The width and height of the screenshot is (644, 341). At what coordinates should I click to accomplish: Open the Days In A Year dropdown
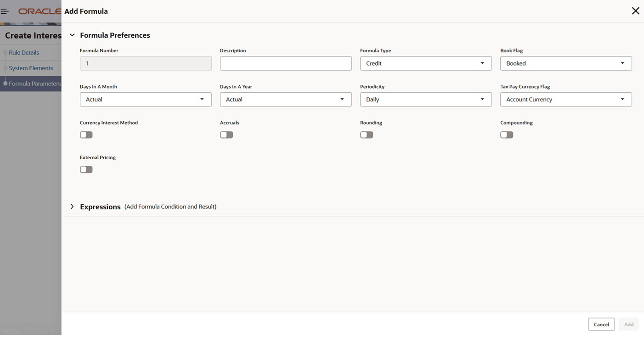(x=285, y=100)
